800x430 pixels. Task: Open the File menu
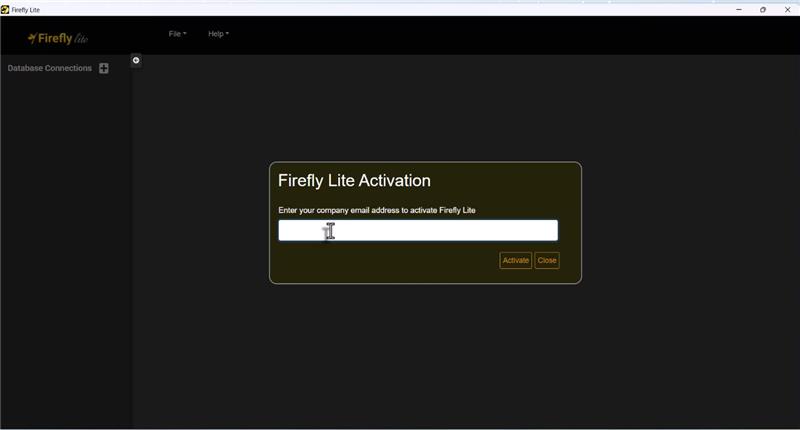pos(178,34)
